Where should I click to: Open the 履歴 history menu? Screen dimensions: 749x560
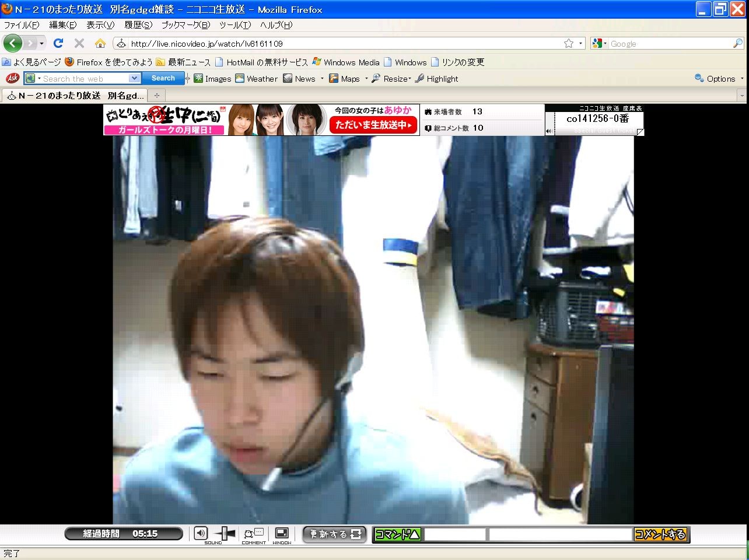(138, 25)
